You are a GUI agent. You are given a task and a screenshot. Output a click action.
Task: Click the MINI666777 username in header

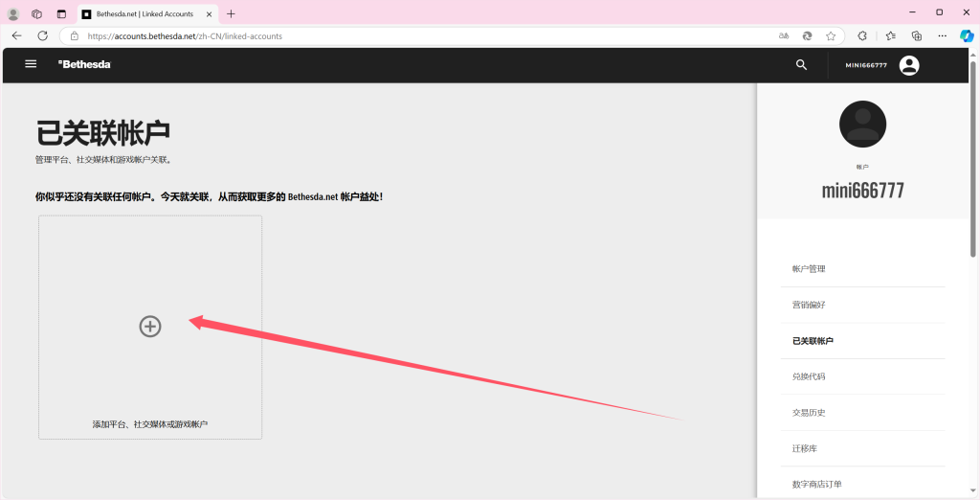[865, 65]
